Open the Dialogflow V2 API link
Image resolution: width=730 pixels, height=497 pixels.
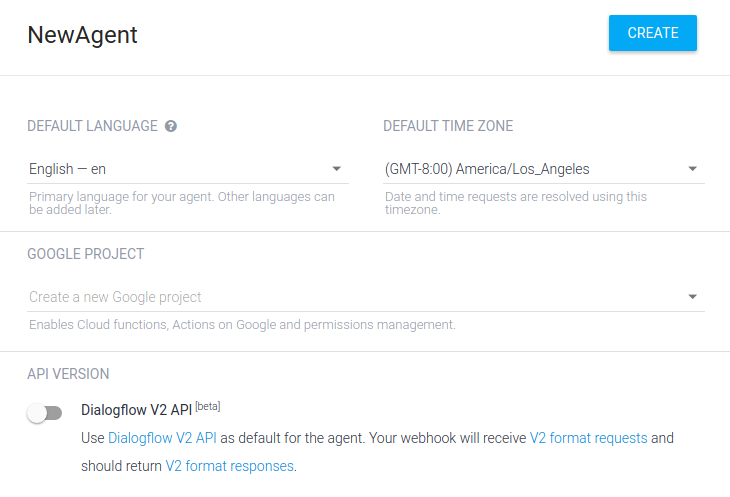tap(162, 438)
